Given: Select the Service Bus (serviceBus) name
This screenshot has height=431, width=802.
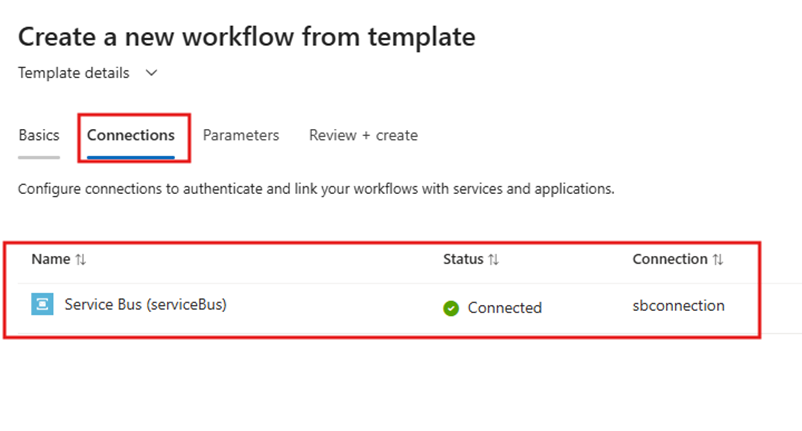Looking at the screenshot, I should [146, 304].
